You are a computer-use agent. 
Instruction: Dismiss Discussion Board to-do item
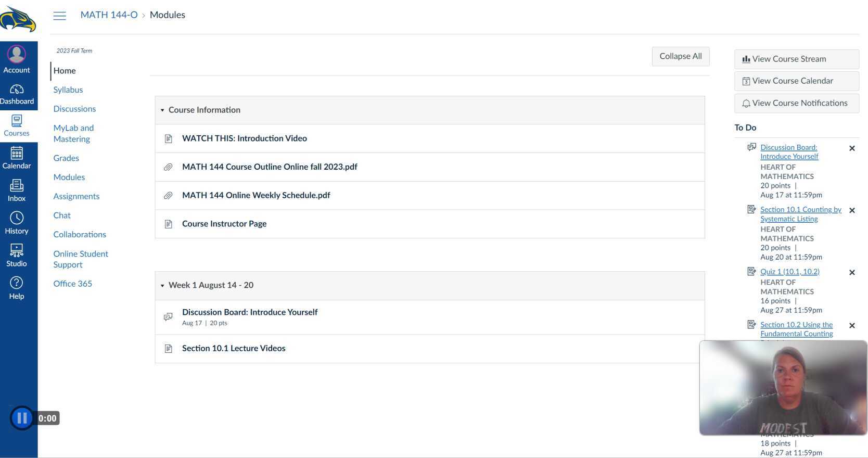click(x=852, y=148)
